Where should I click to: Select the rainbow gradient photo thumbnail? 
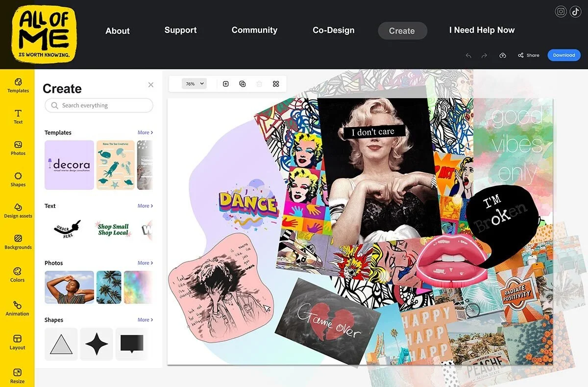click(138, 287)
